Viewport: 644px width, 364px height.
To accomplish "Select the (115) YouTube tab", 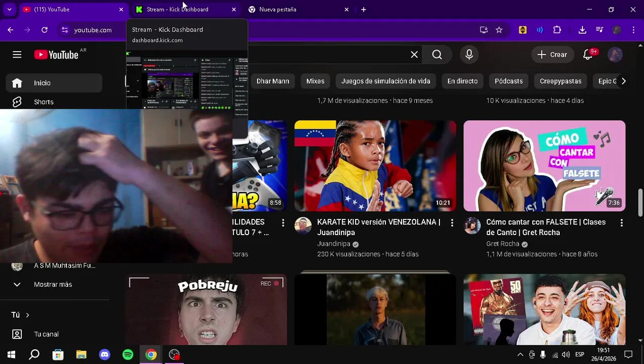I will pyautogui.click(x=73, y=10).
